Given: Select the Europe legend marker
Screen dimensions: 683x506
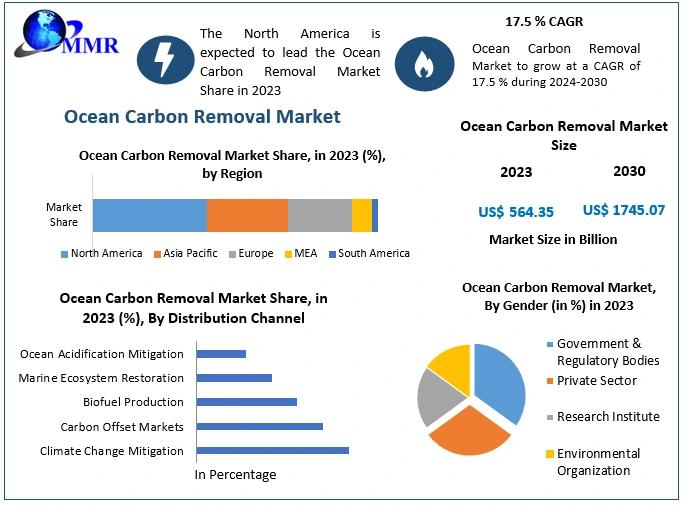Looking at the screenshot, I should tap(232, 254).
